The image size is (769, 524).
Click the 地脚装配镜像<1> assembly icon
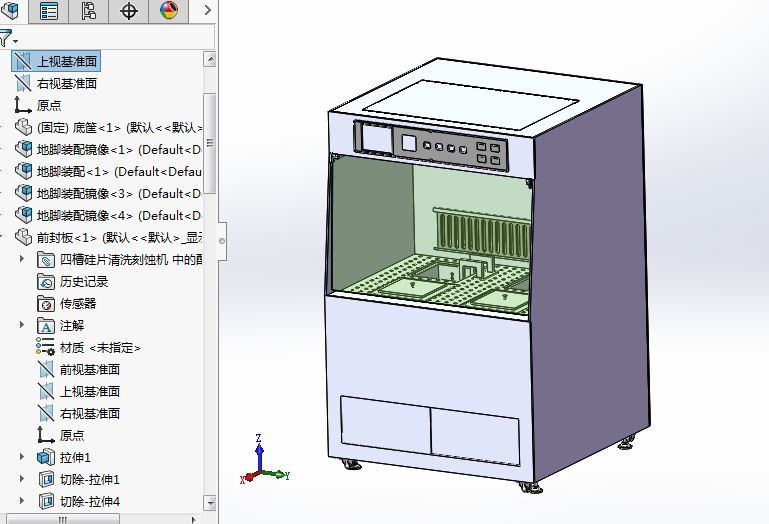23,149
